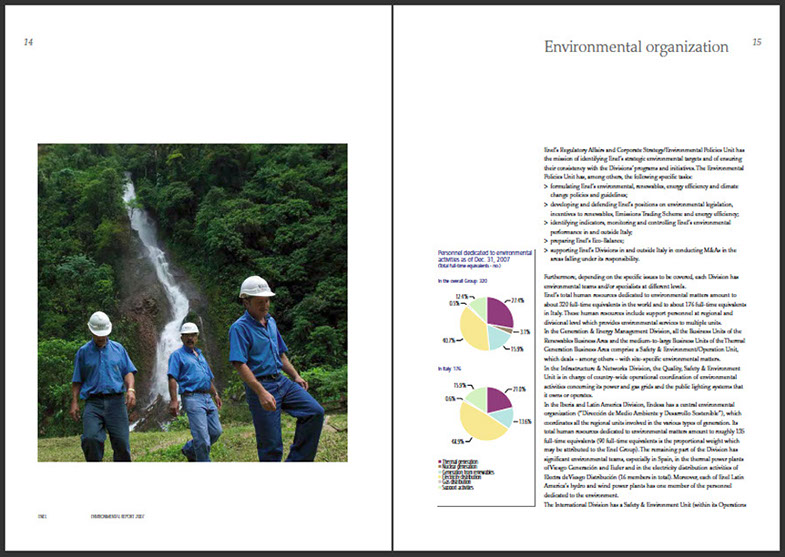Click the 'In Italy: 176' chart label
The width and height of the screenshot is (785, 557).
[447, 370]
